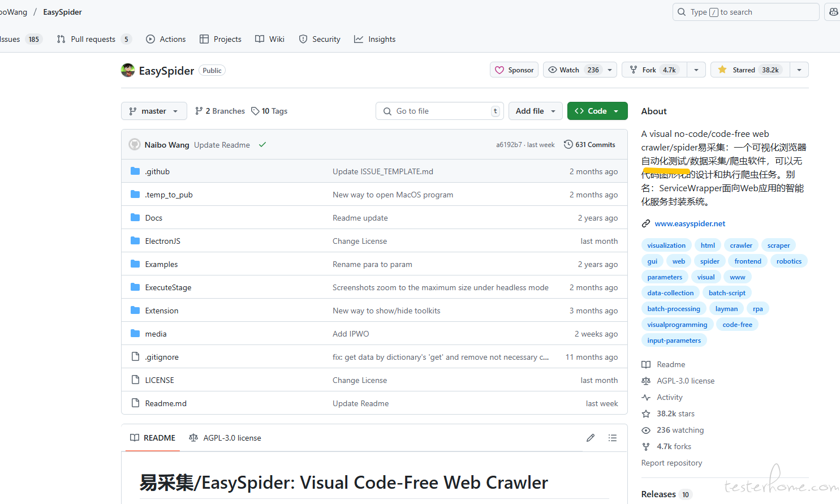This screenshot has height=504, width=840.
Task: Click the scale icon next to AGPL-3.0 license
Action: [x=646, y=381]
